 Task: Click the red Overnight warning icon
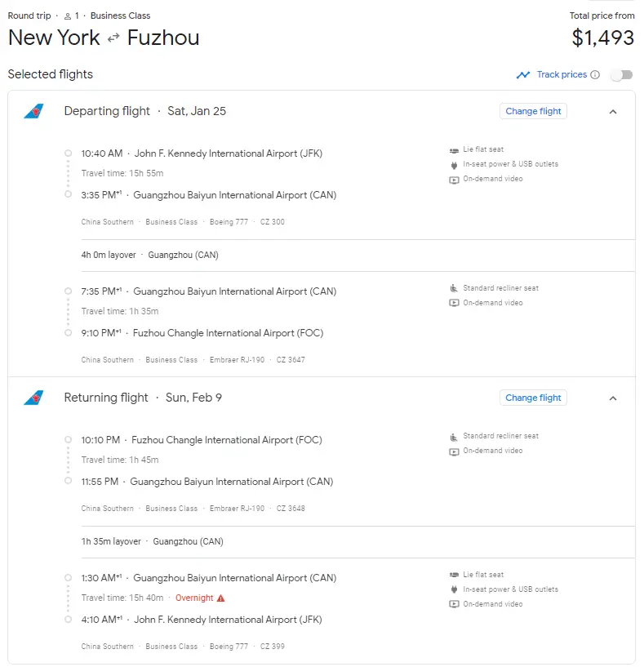coord(220,598)
